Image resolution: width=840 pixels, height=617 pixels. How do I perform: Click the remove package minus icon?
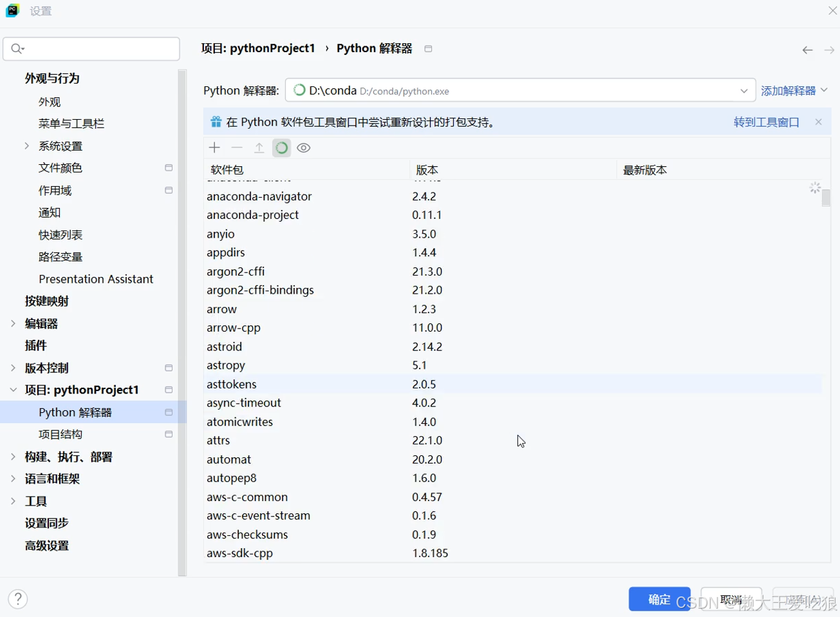(x=237, y=147)
